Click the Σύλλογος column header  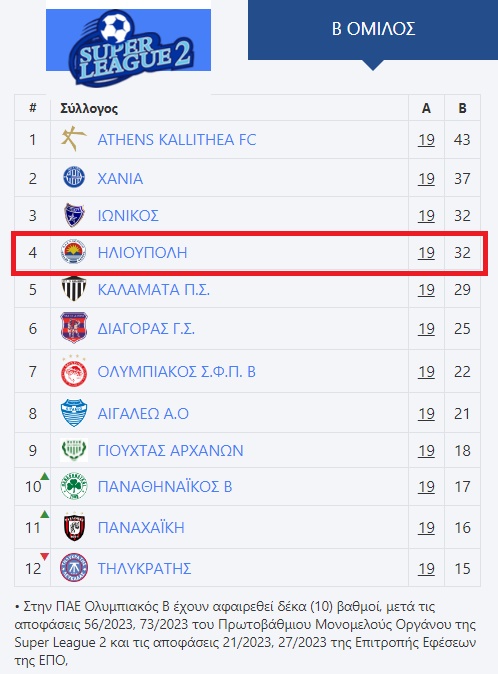coord(89,108)
